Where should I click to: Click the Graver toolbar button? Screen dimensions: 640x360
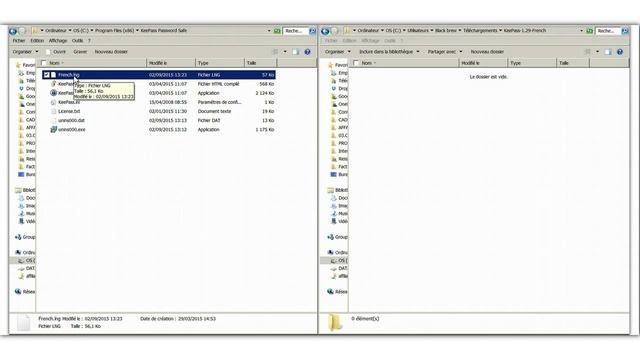click(80, 52)
